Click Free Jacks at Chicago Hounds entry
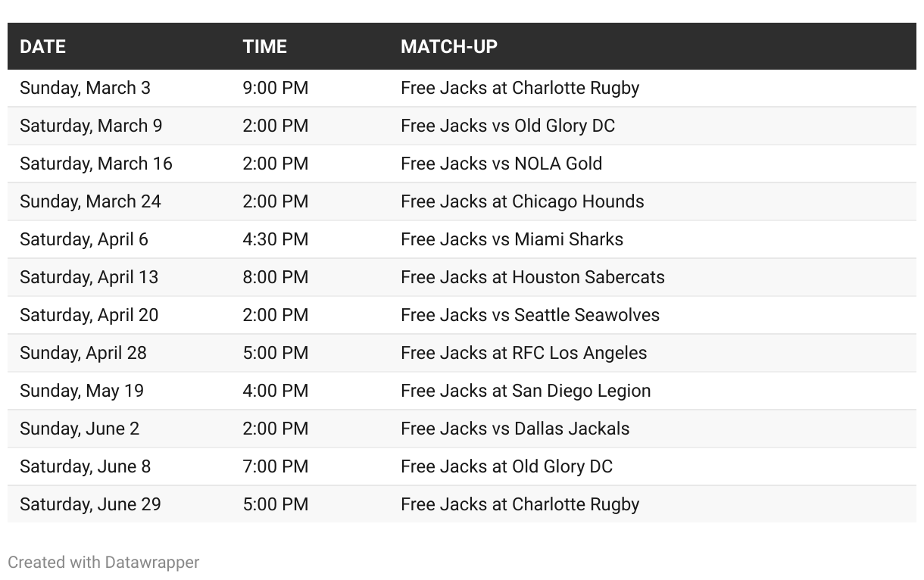Screen dimensions: 924x580 (x=522, y=201)
